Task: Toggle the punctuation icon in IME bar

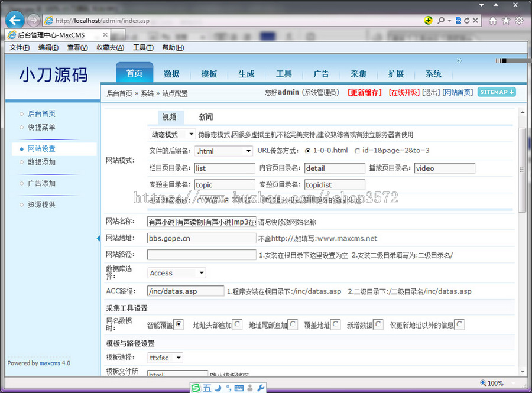Action: (228, 388)
